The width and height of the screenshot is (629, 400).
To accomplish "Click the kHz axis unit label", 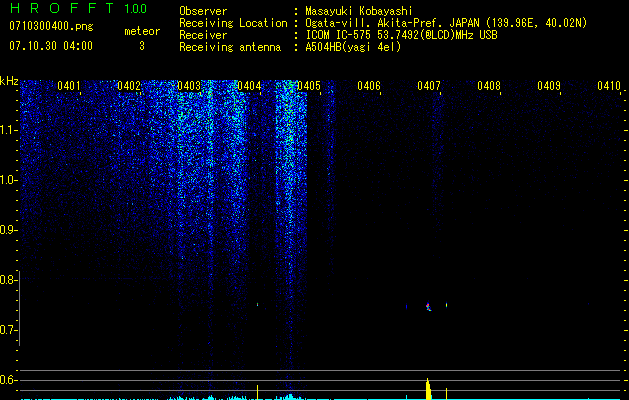I will point(9,81).
